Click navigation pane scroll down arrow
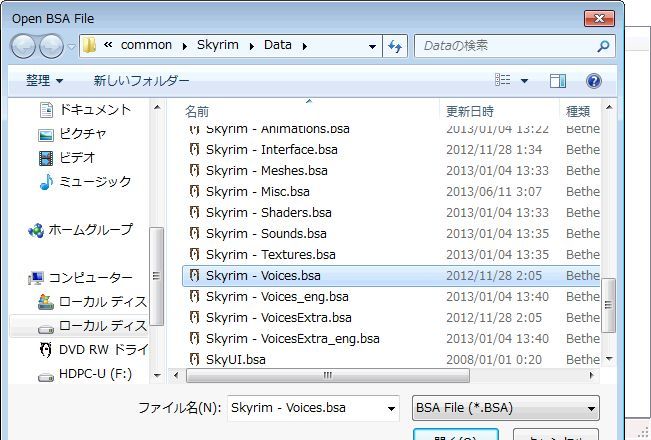The height and width of the screenshot is (440, 651). [157, 375]
